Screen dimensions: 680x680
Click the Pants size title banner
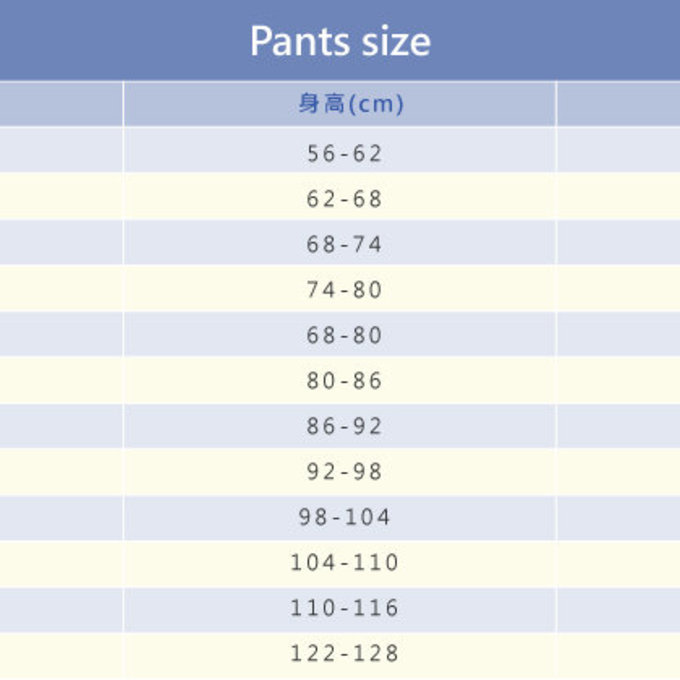pyautogui.click(x=340, y=41)
